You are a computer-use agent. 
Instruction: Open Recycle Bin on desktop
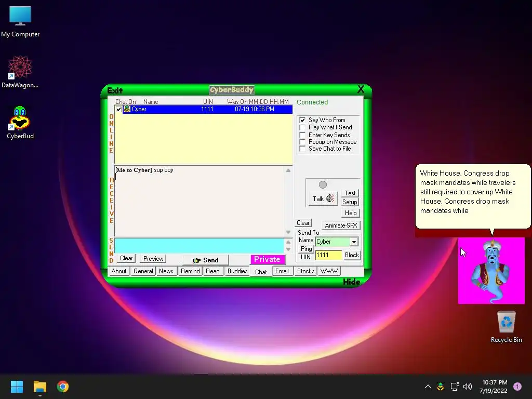506,327
